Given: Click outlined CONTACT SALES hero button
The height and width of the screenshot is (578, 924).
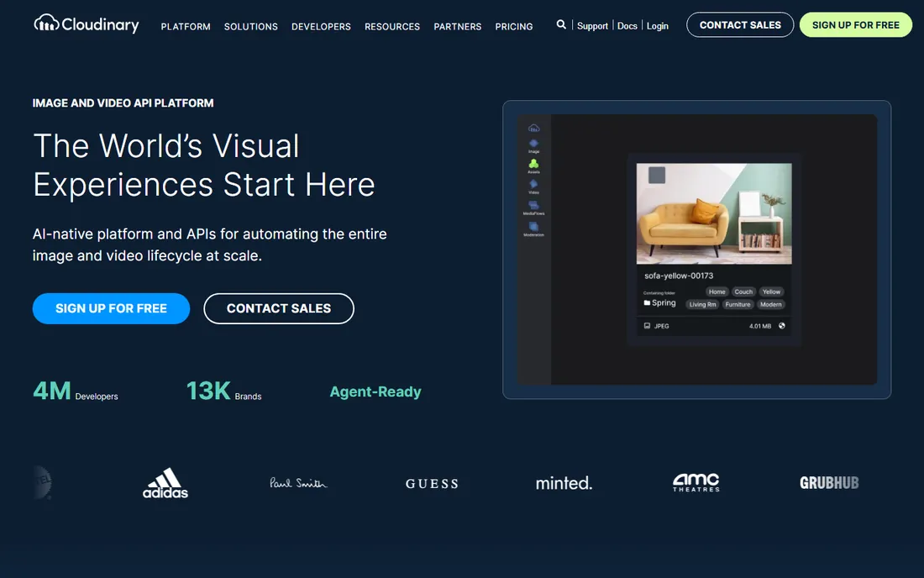Looking at the screenshot, I should pos(279,308).
